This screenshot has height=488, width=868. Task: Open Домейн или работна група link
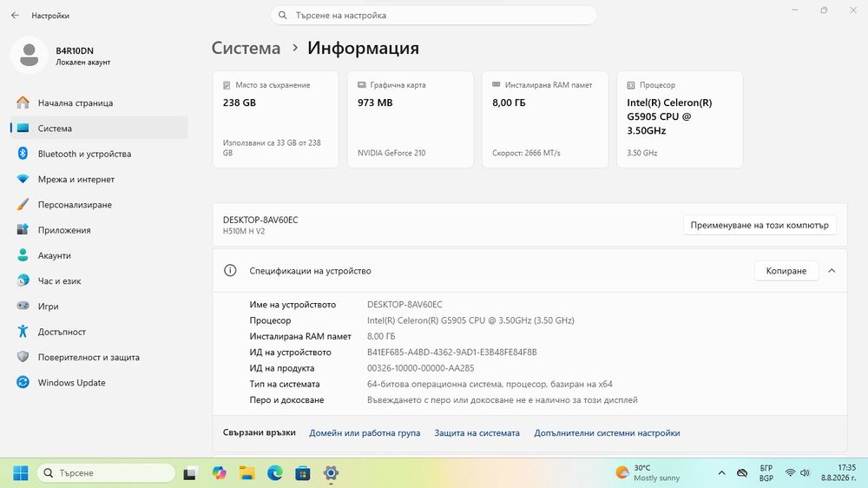(365, 433)
